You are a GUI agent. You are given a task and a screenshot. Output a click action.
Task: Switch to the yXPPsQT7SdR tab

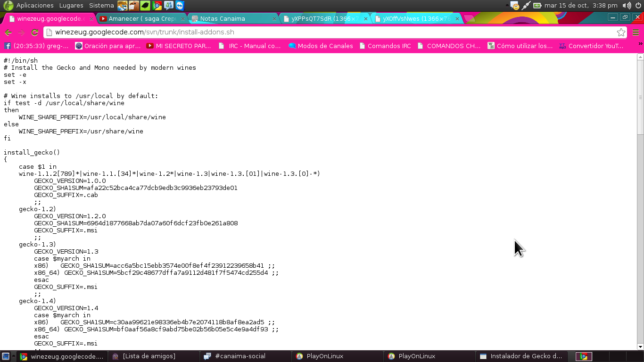point(325,19)
